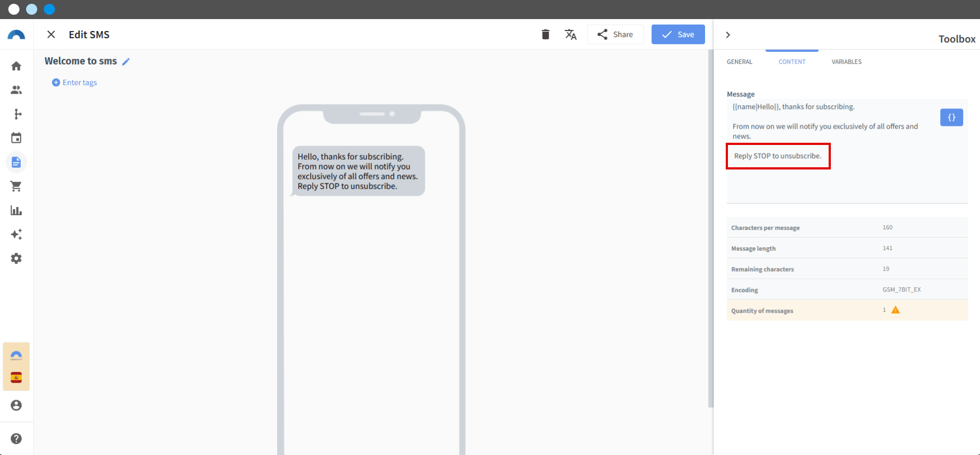Click the Encoding value GSM_7BIT_EX

point(902,289)
